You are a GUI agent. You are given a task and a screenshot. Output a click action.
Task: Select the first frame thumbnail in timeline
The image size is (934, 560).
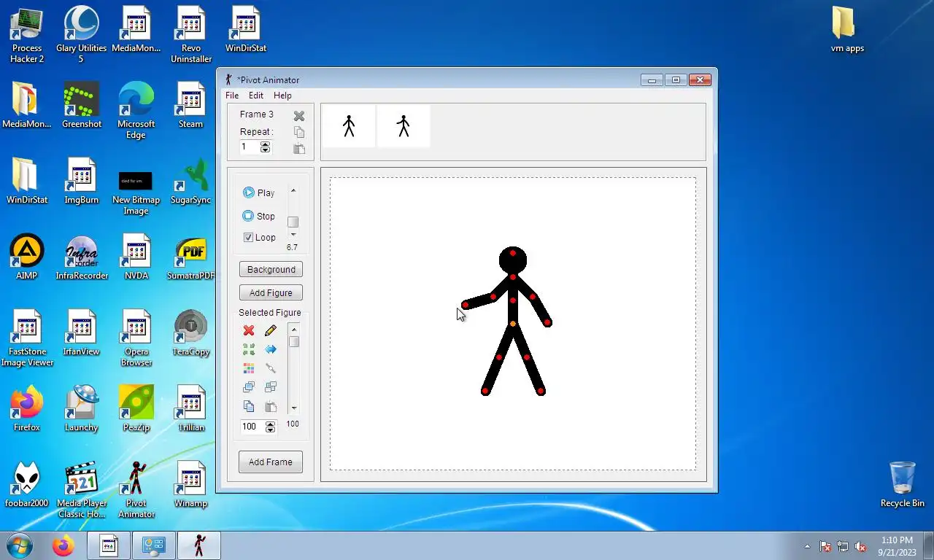(349, 126)
